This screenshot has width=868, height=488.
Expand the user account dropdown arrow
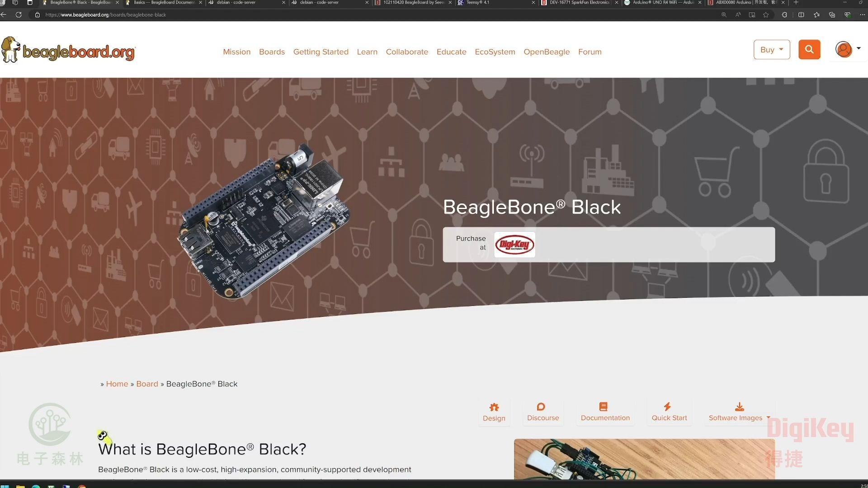click(859, 48)
